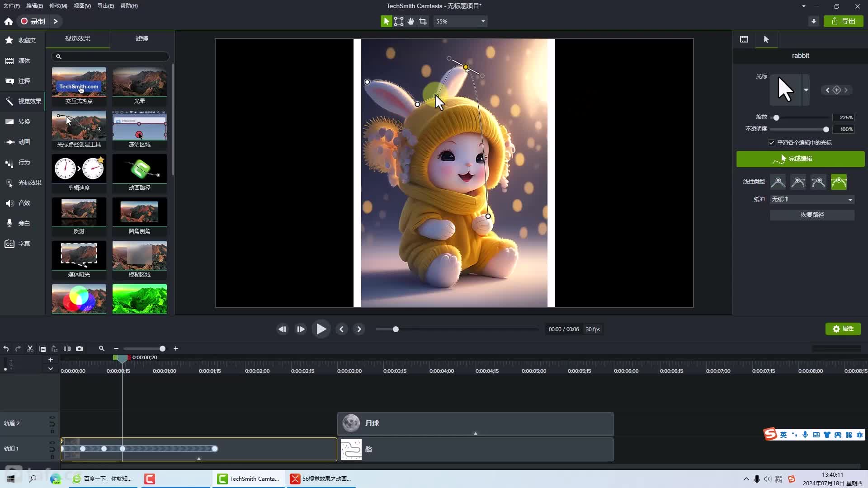Show hidden system tray icons chevron
The height and width of the screenshot is (488, 868).
click(746, 479)
